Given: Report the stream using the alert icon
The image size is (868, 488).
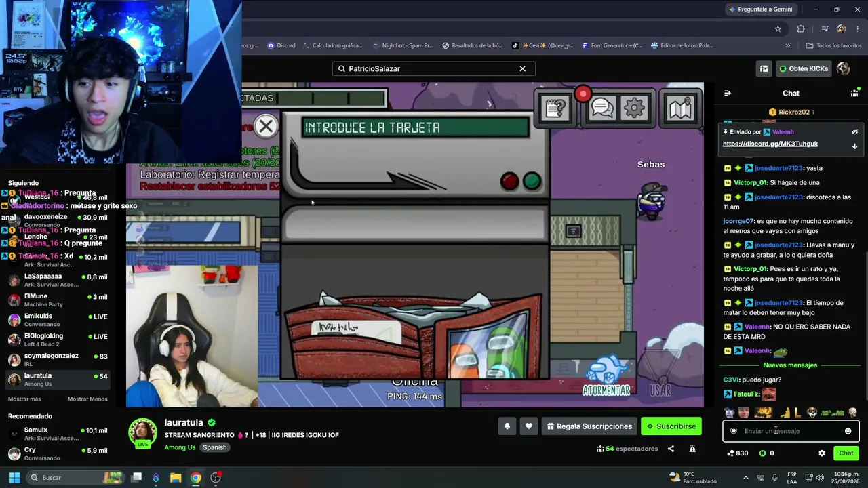Looking at the screenshot, I should tap(692, 449).
